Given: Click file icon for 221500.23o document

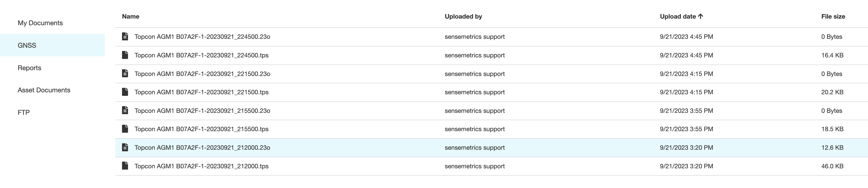Looking at the screenshot, I should 125,73.
